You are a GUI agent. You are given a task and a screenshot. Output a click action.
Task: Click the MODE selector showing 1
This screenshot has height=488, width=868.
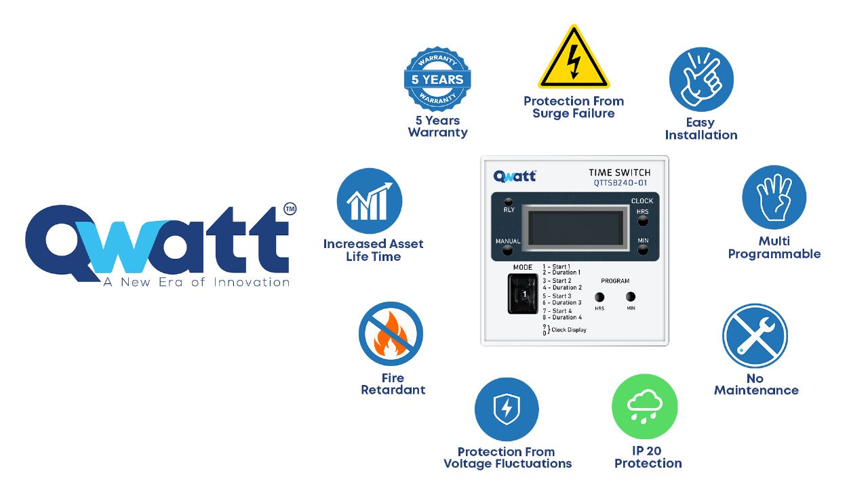(x=524, y=293)
